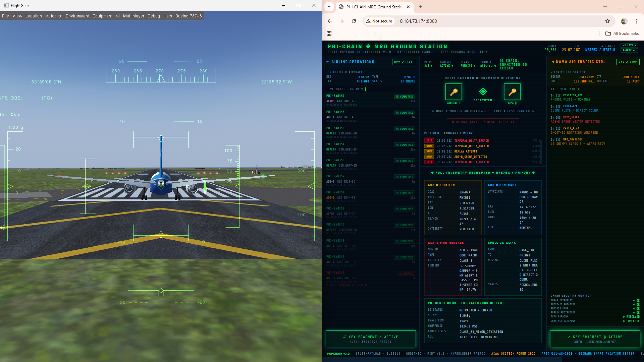This screenshot has width=644, height=362.
Task: Select the PHI-CHAIN MRO Ground Station browser tab
Action: (374, 7)
